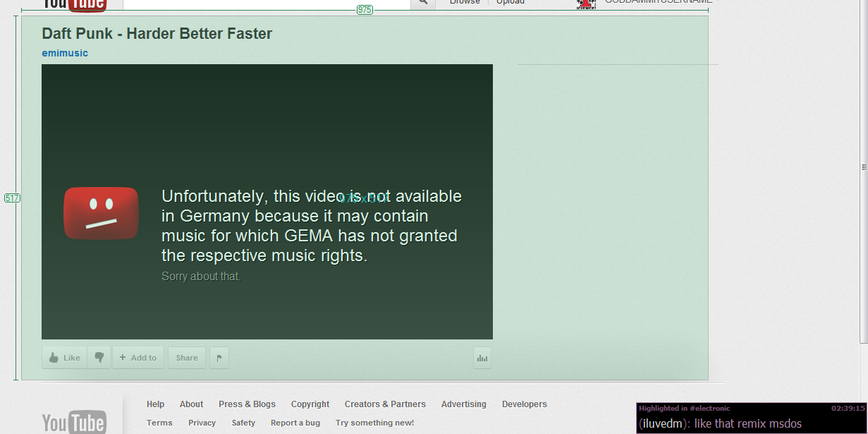Flag the video with the flag icon
This screenshot has height=434, width=868.
coord(219,358)
